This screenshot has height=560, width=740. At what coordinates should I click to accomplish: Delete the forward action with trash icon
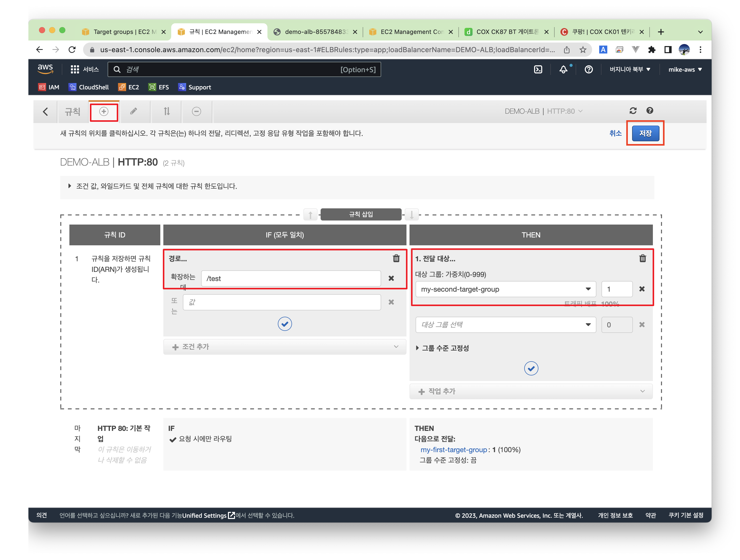[x=642, y=258]
